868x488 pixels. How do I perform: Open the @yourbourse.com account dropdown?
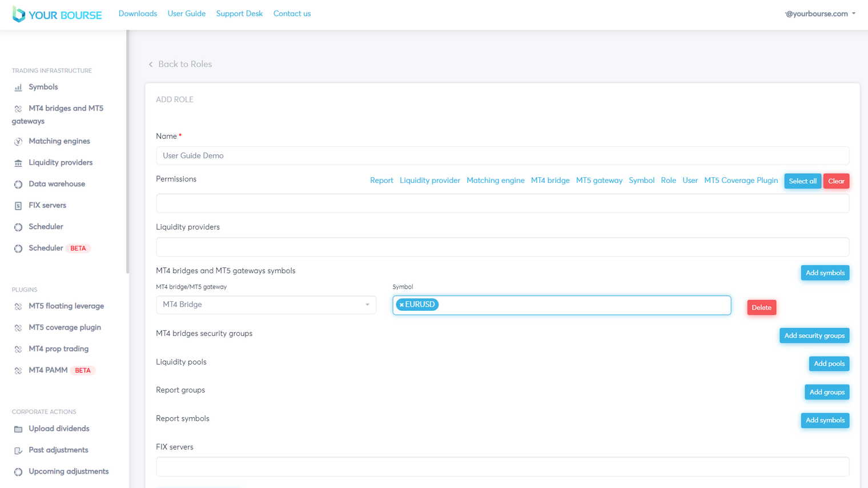click(820, 14)
